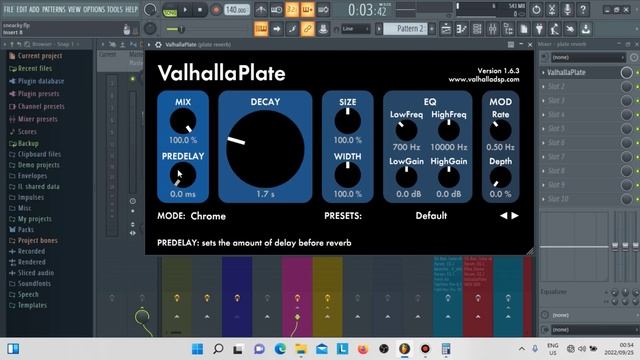Screen dimensions: 640x360
Task: Expand the ValhallaPlate slot arrow in mixer
Action: click(x=543, y=73)
